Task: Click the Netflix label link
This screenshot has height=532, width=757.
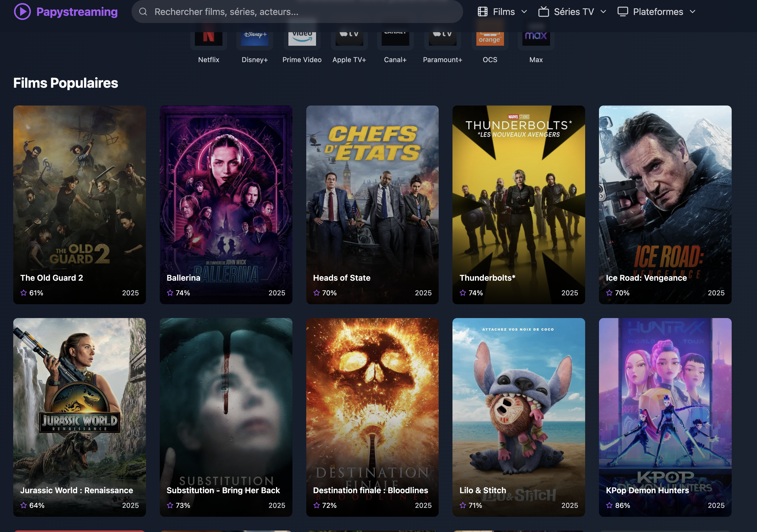Action: pos(209,60)
